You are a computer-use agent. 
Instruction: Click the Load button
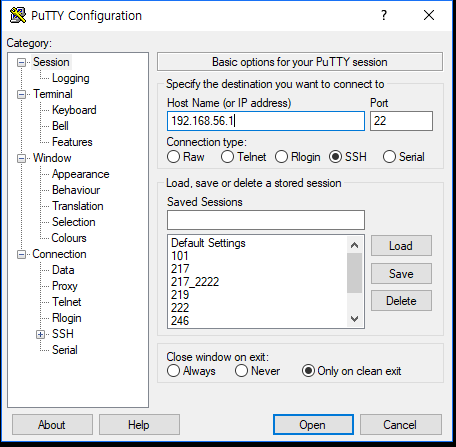point(401,246)
